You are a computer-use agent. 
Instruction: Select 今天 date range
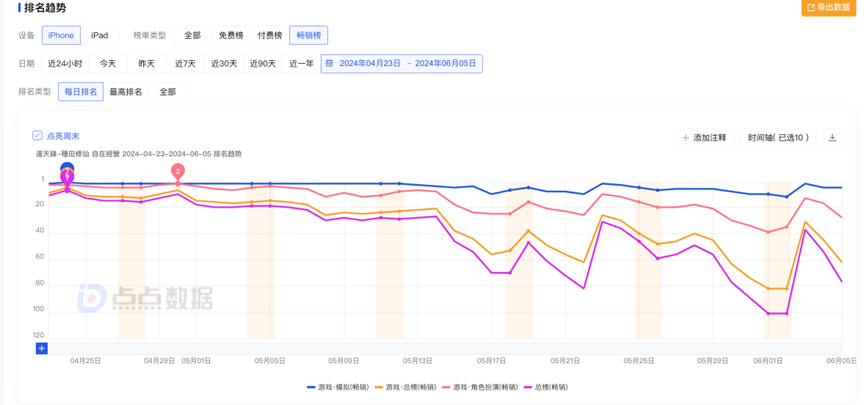coord(108,64)
